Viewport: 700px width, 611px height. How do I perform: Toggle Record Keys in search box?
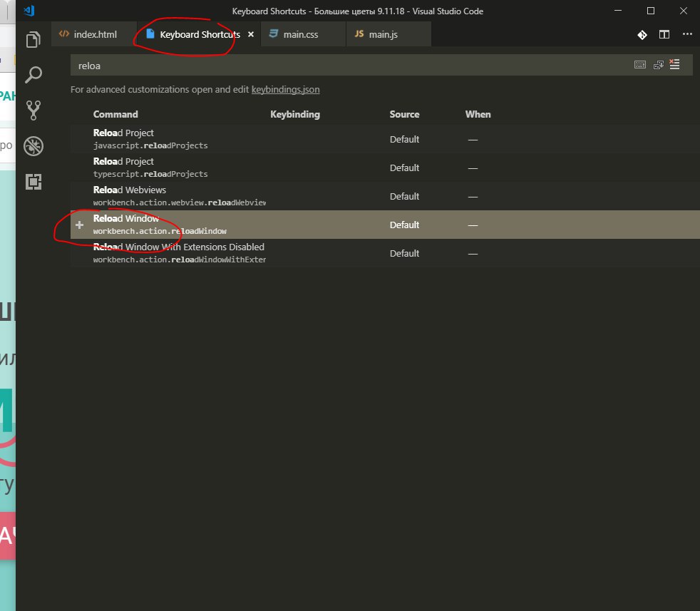(x=639, y=65)
